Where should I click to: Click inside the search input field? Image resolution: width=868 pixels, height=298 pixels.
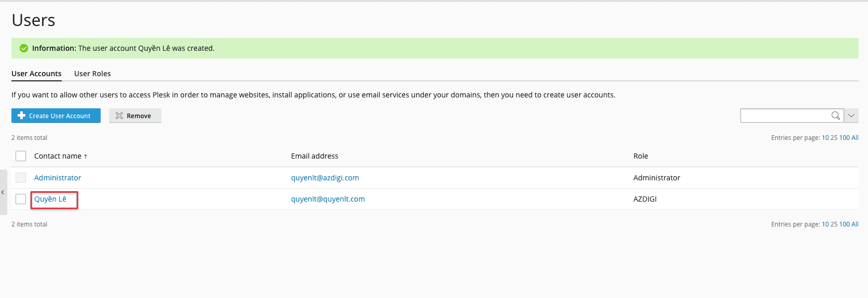(783, 116)
